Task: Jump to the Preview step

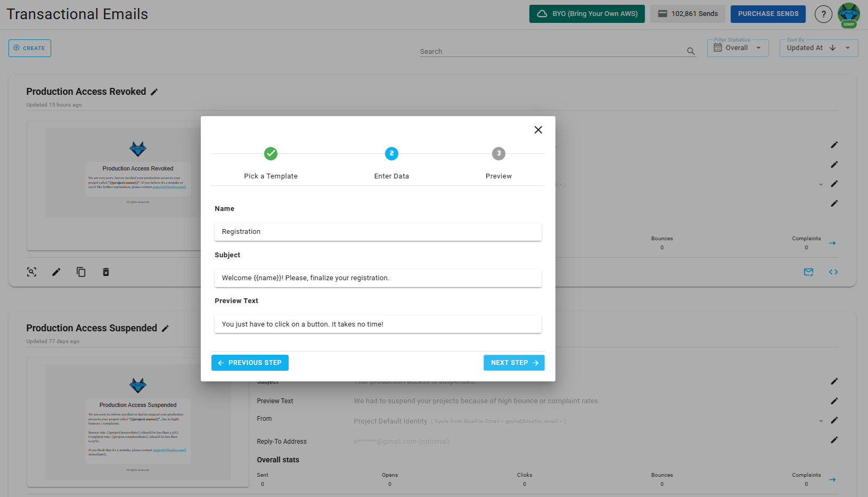Action: pos(498,154)
